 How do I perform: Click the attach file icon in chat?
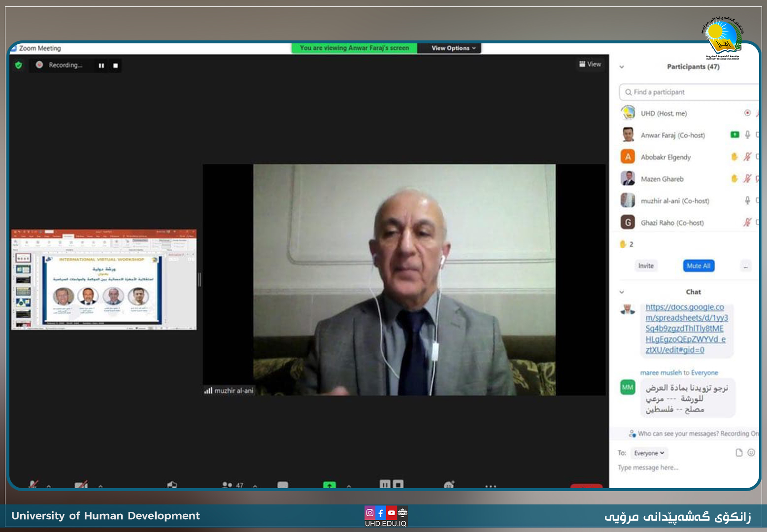tap(739, 453)
